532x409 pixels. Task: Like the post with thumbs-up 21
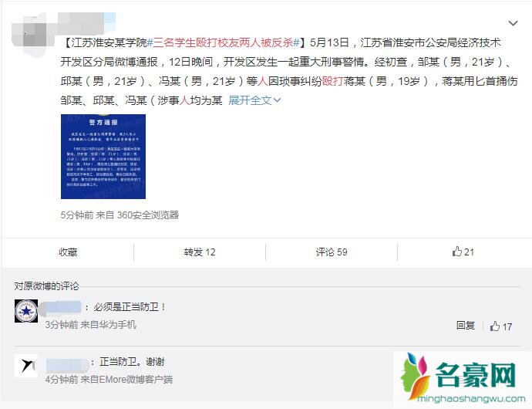click(463, 252)
